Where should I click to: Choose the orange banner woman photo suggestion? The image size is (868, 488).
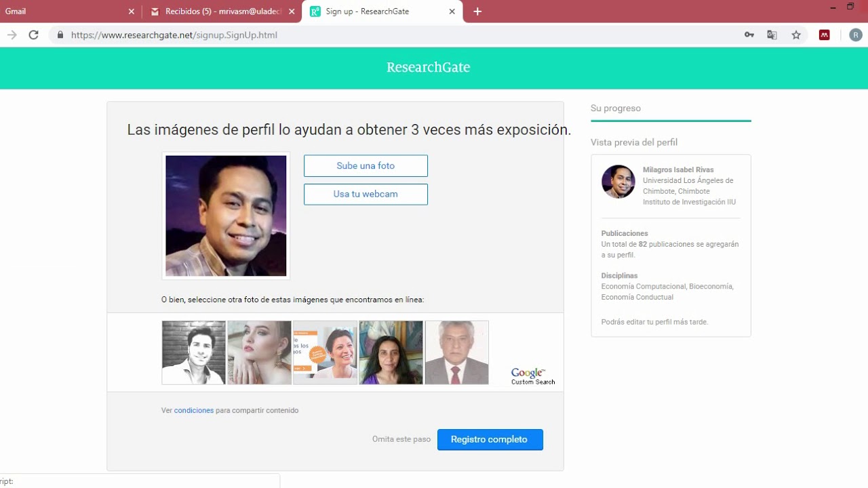[x=325, y=352]
